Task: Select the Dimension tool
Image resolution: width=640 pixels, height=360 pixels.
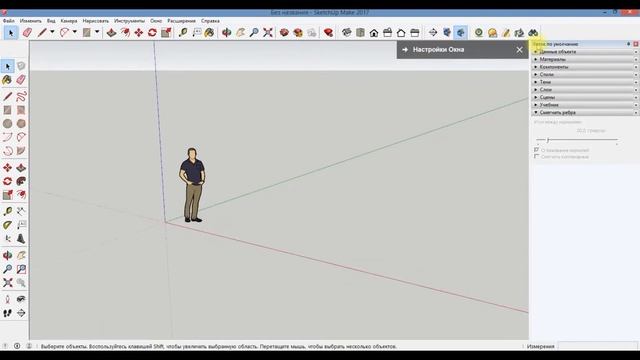Action: point(21,211)
